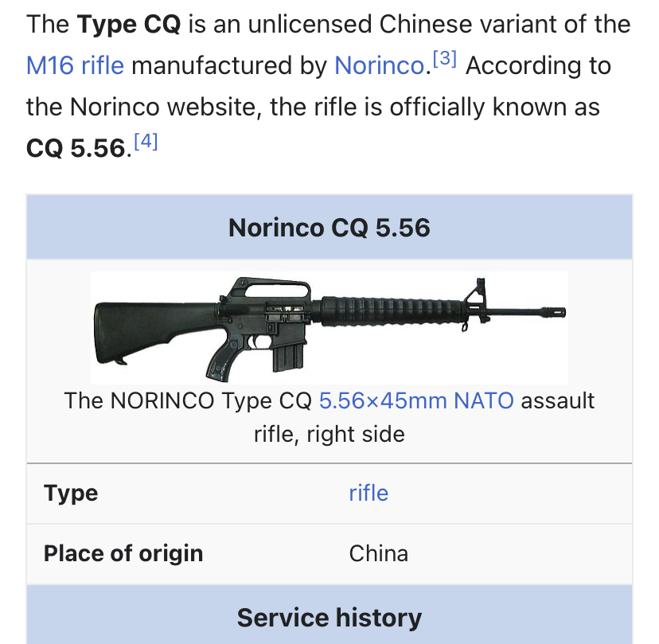Jump to citation reference 4
This screenshot has height=644, width=659.
click(146, 142)
